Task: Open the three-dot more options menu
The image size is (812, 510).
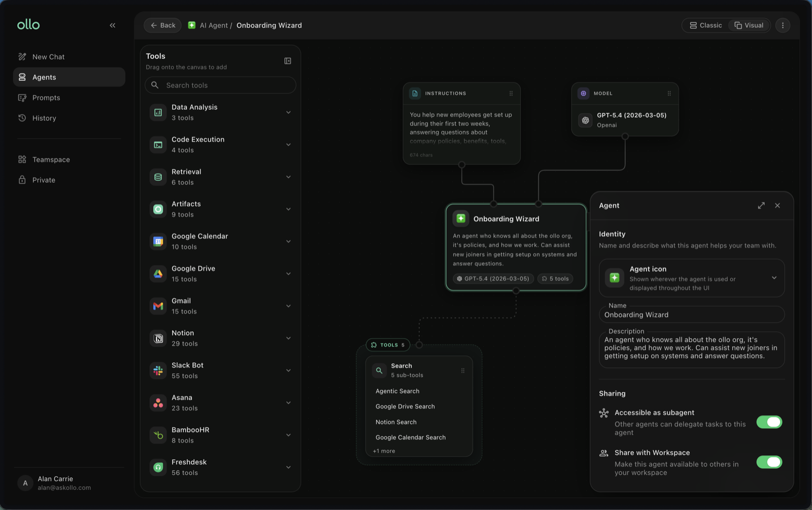Action: pyautogui.click(x=783, y=25)
